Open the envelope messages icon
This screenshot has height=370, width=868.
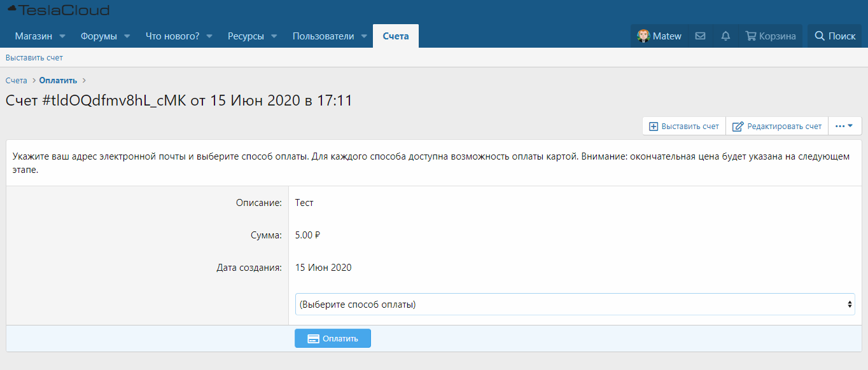tap(700, 36)
